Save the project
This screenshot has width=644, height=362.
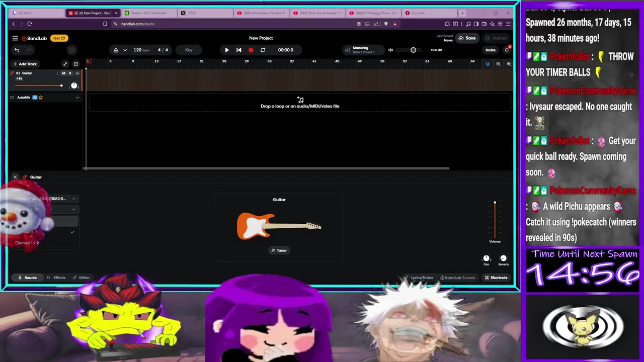coord(467,38)
